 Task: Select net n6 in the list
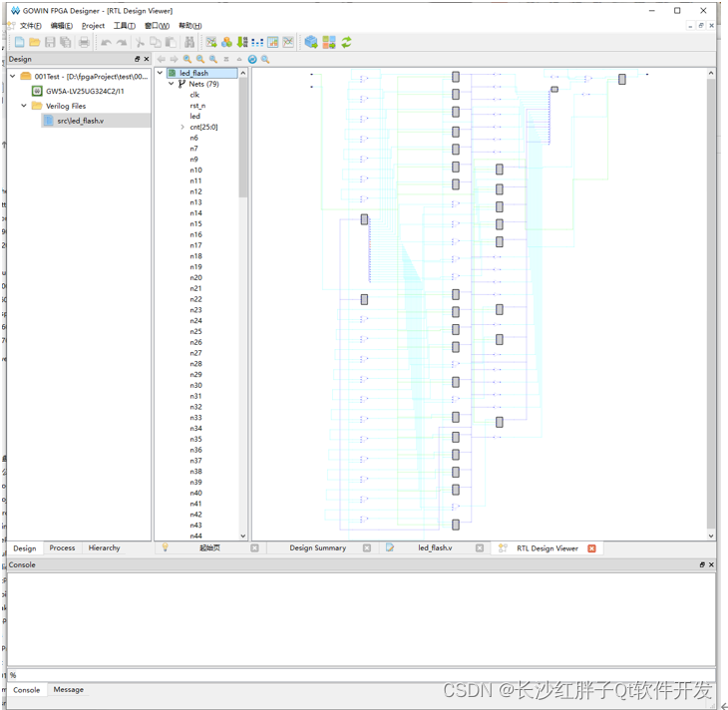point(193,138)
